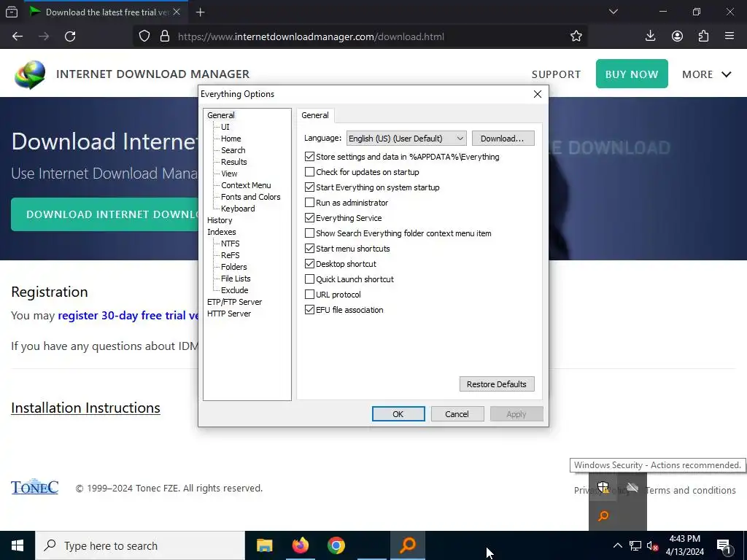Open Firefox from the taskbar

[300, 545]
